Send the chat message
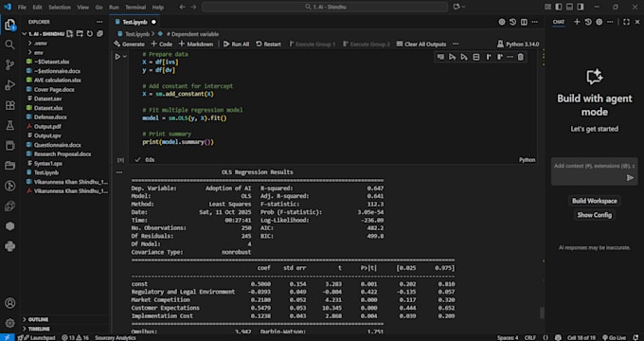 630,177
